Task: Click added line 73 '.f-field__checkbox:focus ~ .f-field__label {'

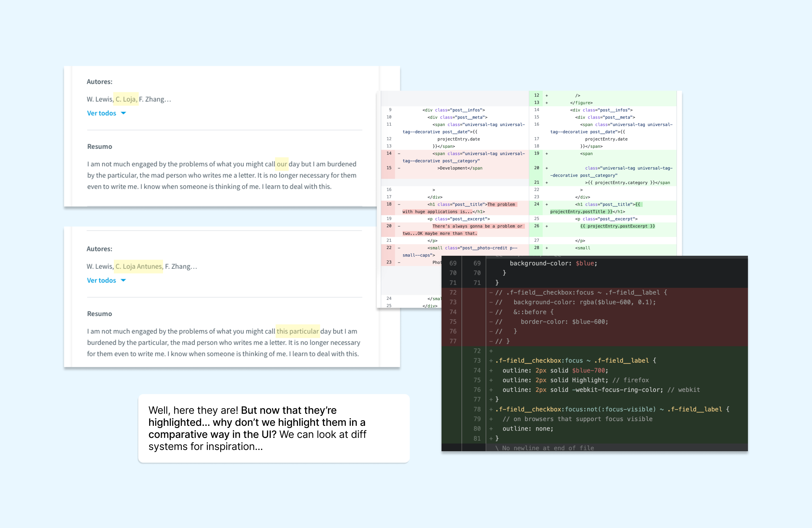Action: (x=594, y=360)
